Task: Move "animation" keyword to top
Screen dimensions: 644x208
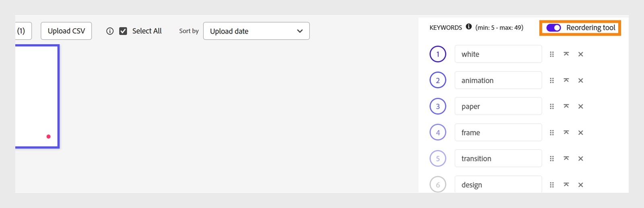Action: [566, 80]
